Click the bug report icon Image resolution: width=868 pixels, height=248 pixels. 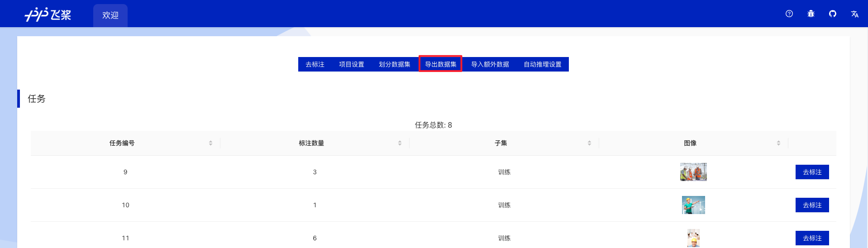click(811, 14)
